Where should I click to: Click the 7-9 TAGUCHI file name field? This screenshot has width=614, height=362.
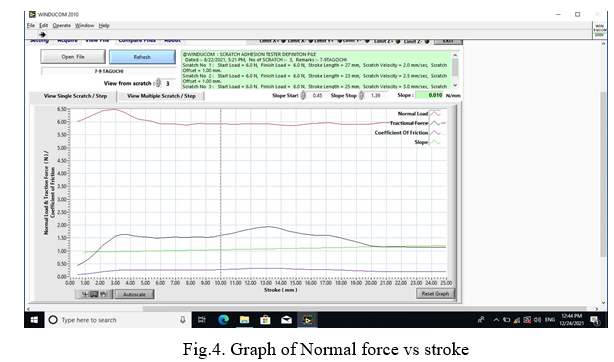pyautogui.click(x=108, y=71)
